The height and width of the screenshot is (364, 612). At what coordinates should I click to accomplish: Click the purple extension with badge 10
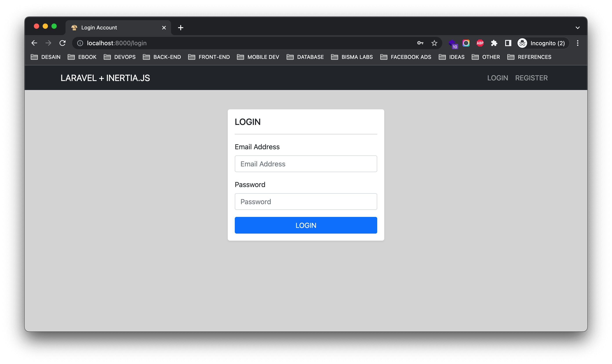[452, 44]
